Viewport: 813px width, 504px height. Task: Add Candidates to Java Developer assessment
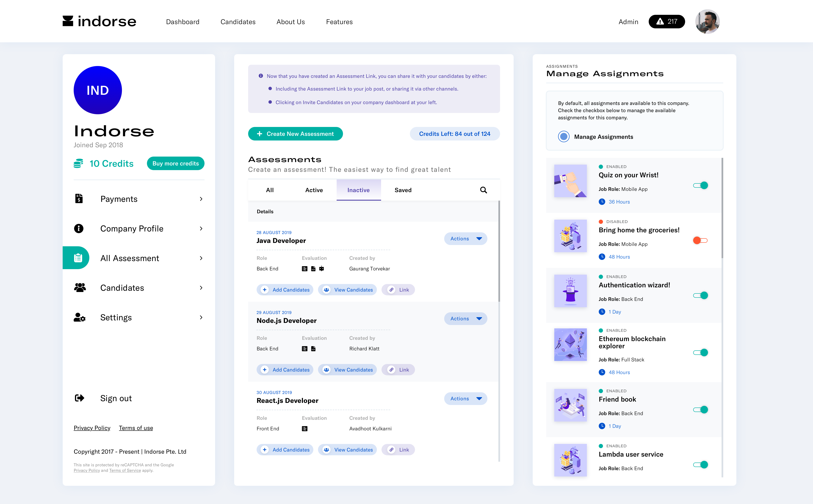pos(285,290)
